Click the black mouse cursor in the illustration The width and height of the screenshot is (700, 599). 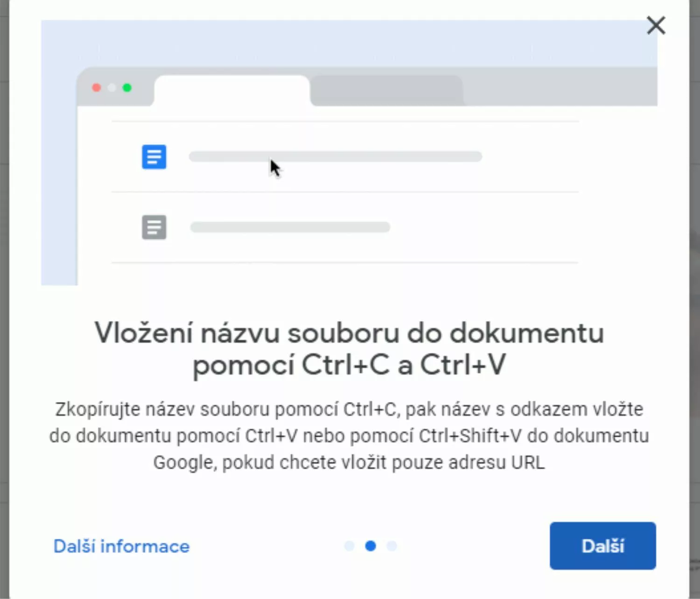pyautogui.click(x=275, y=168)
